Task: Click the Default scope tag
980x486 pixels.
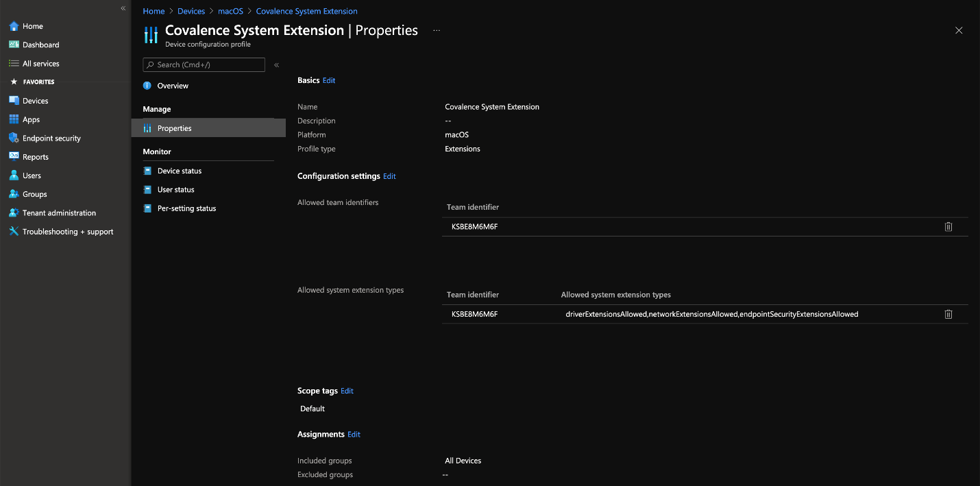Action: (x=313, y=409)
